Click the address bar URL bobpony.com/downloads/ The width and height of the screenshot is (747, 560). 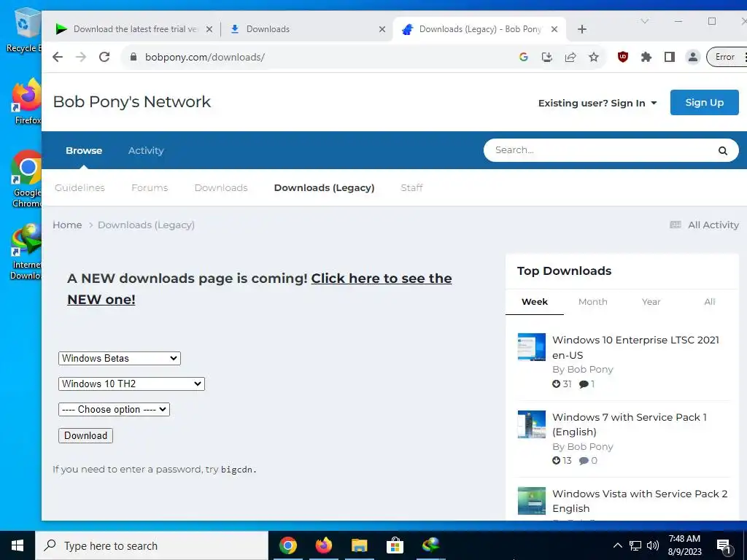pyautogui.click(x=205, y=57)
